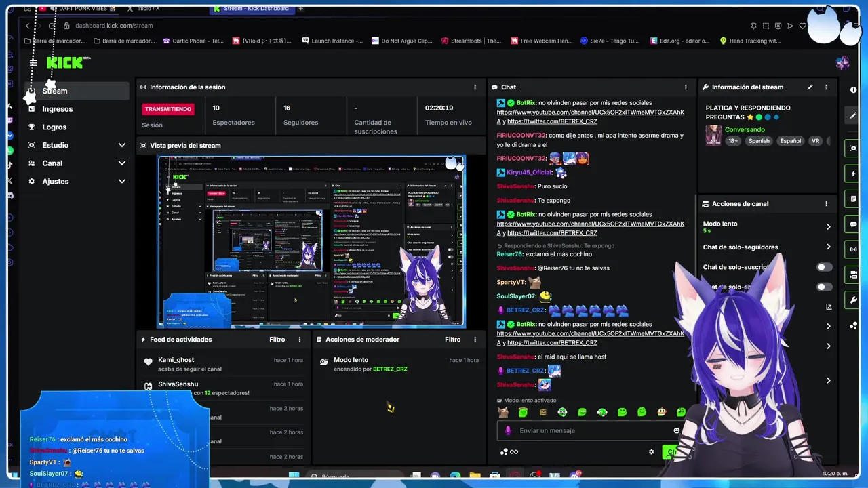
Task: Click the stream category thumbnail image
Action: 713,135
